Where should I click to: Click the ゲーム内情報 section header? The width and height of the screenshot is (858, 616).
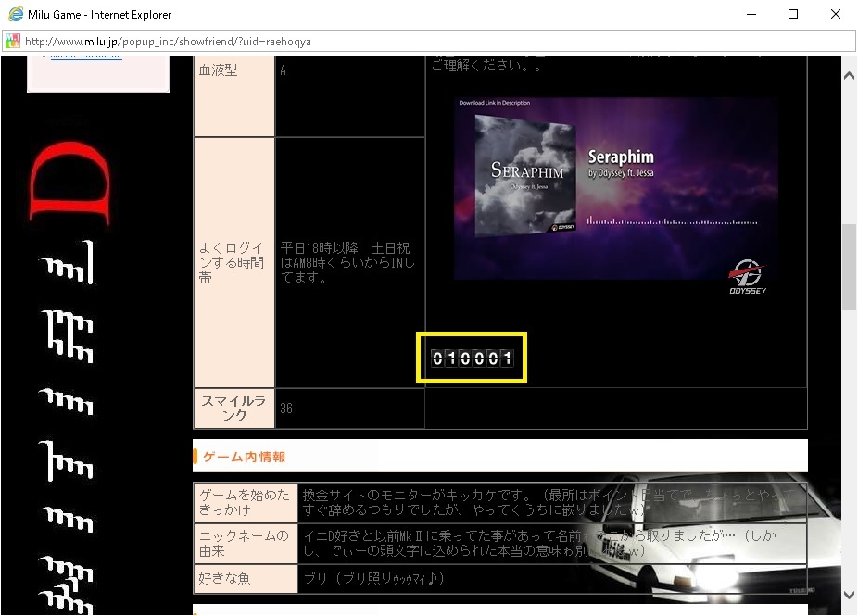click(245, 457)
